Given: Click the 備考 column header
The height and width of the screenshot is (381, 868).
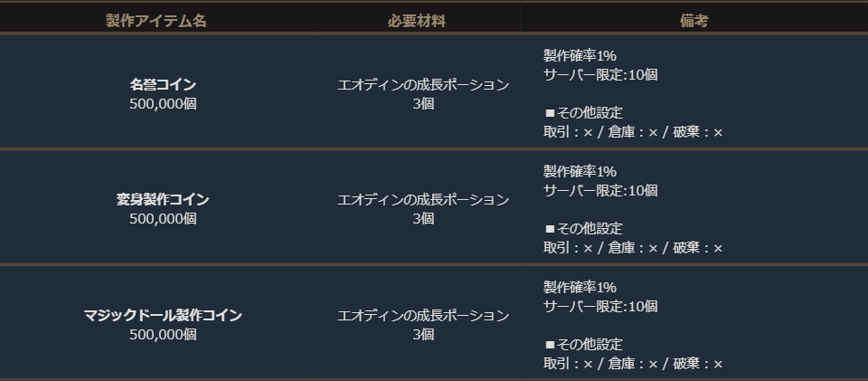Looking at the screenshot, I should pos(693,21).
